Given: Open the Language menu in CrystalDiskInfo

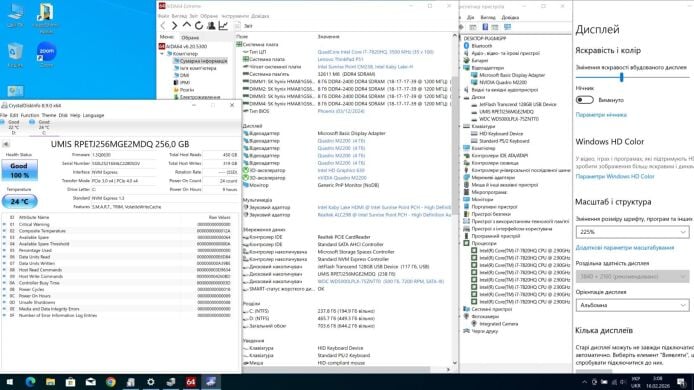Looking at the screenshot, I should click(x=93, y=115).
